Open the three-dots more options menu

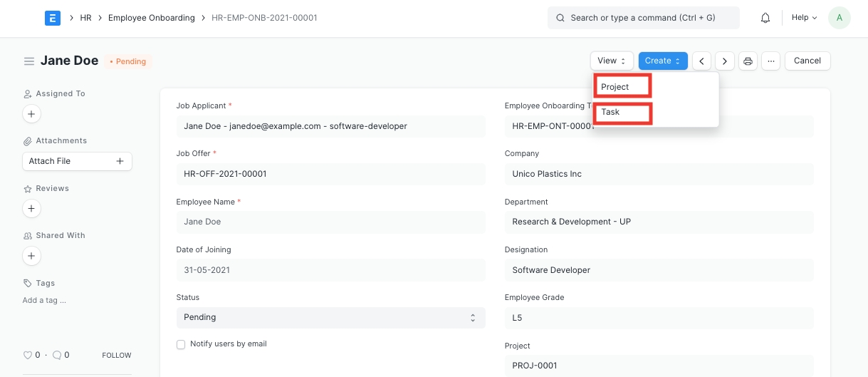coord(770,61)
